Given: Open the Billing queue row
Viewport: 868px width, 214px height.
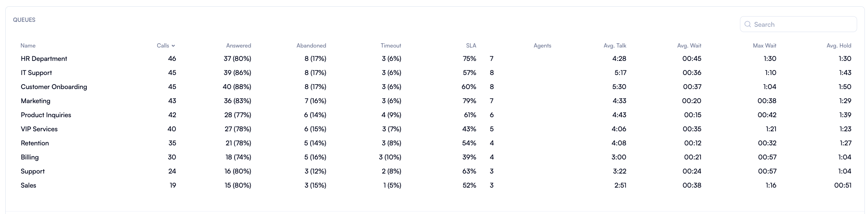Looking at the screenshot, I should pos(30,157).
